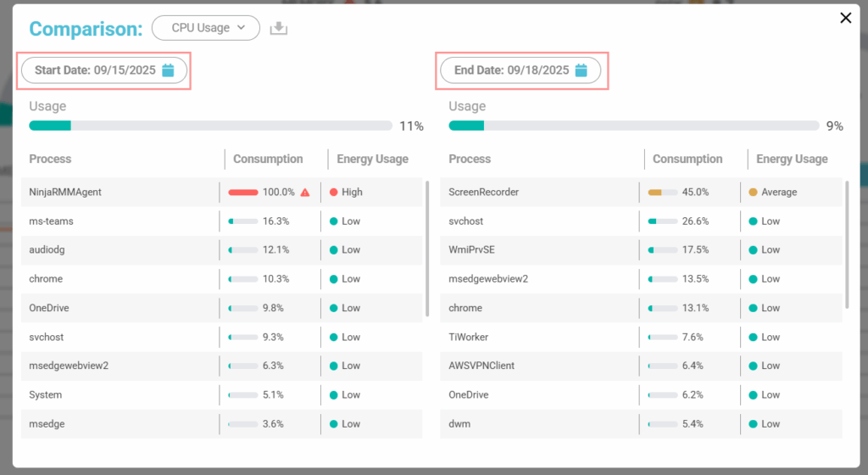Expand the CPU Usage dropdown
Viewport: 868px width, 475px height.
[x=205, y=28]
